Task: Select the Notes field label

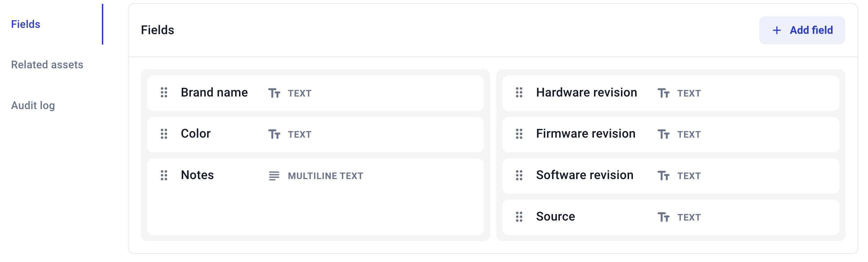Action: pyautogui.click(x=197, y=175)
